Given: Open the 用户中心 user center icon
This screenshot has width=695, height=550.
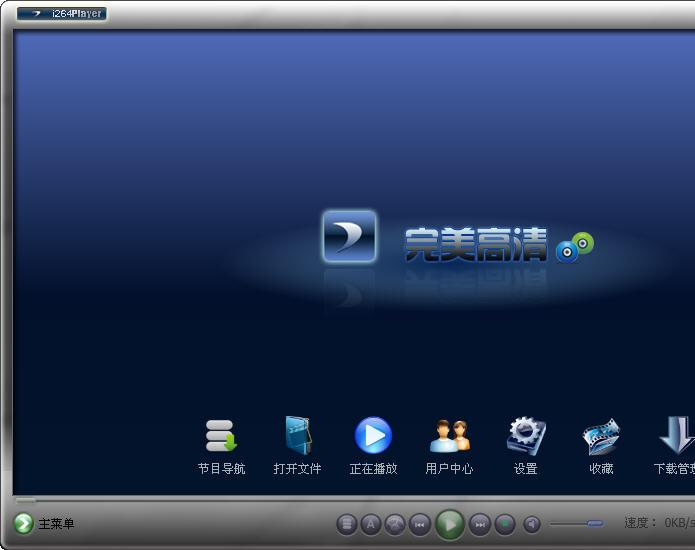Looking at the screenshot, I should pos(449,435).
